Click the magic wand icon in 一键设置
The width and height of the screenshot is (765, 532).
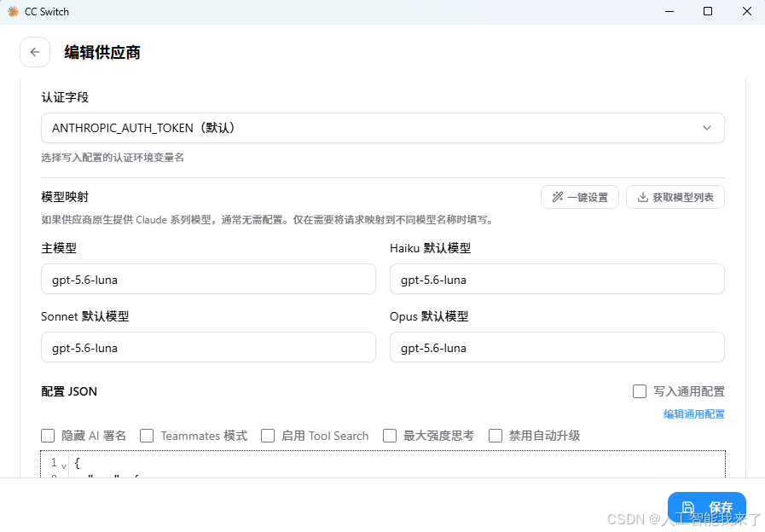coord(558,197)
